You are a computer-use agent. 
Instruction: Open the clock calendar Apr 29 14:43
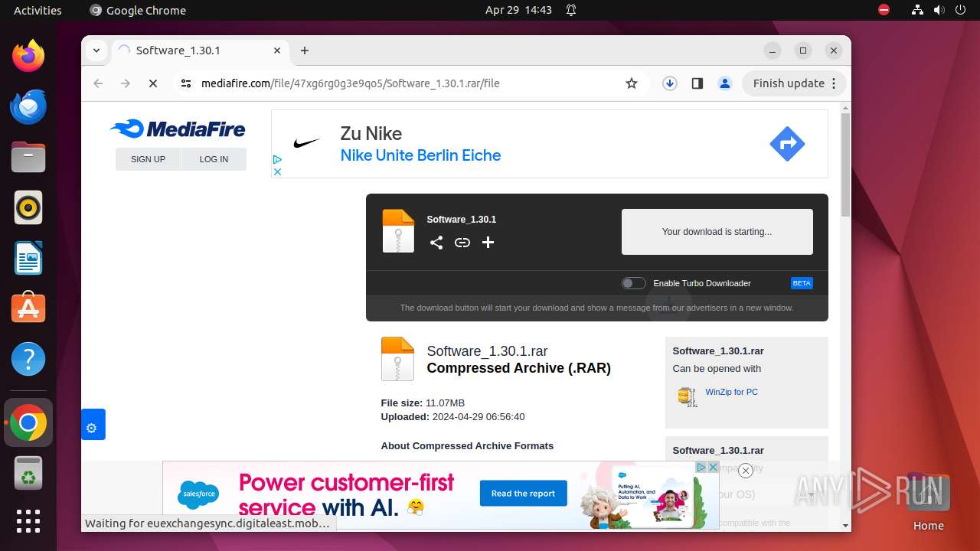tap(518, 10)
